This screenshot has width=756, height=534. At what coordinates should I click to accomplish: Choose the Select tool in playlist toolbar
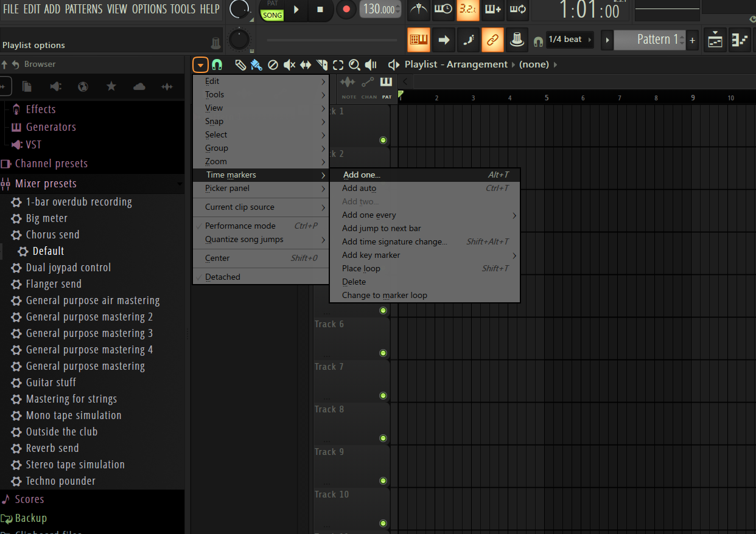(x=338, y=64)
